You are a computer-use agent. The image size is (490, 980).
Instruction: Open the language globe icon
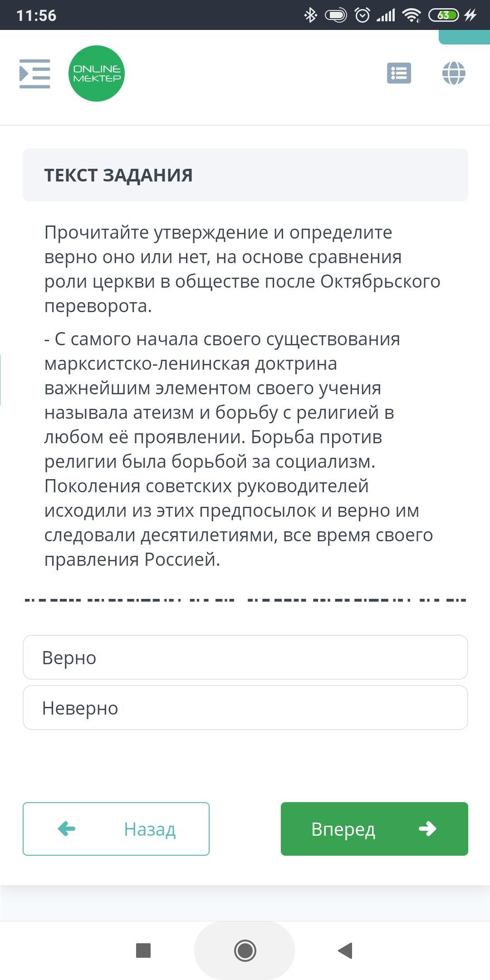pyautogui.click(x=454, y=73)
